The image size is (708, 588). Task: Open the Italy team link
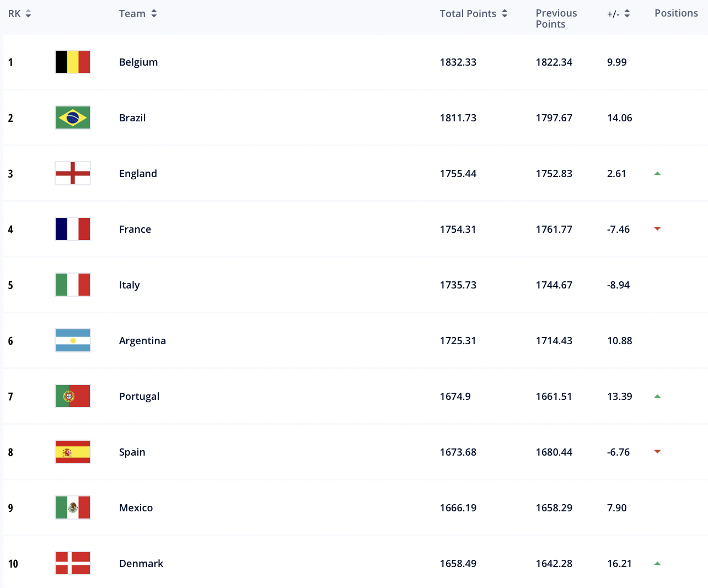coord(130,285)
